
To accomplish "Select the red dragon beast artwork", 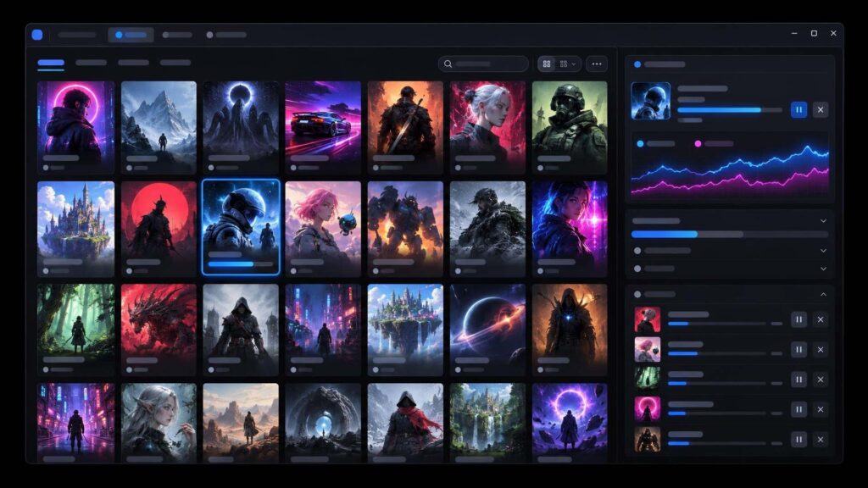I will point(159,330).
